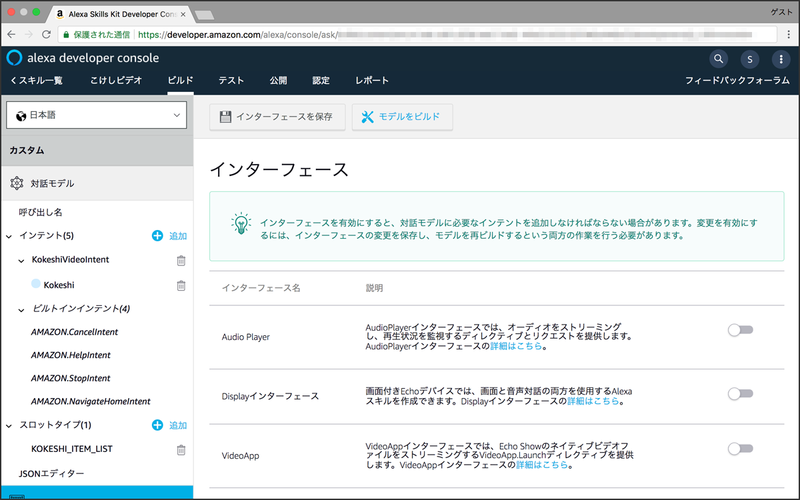800x500 pixels.
Task: Collapse the インテント(5) section chevron
Action: [x=9, y=236]
